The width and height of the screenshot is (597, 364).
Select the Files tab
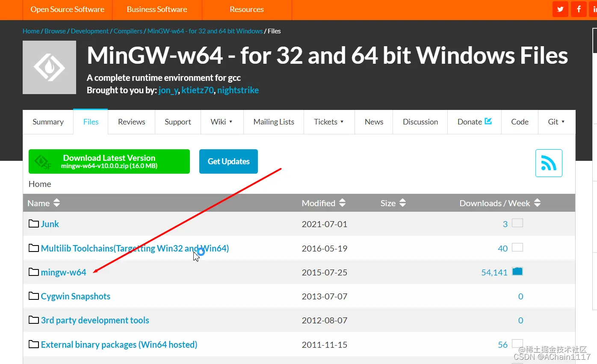[91, 122]
